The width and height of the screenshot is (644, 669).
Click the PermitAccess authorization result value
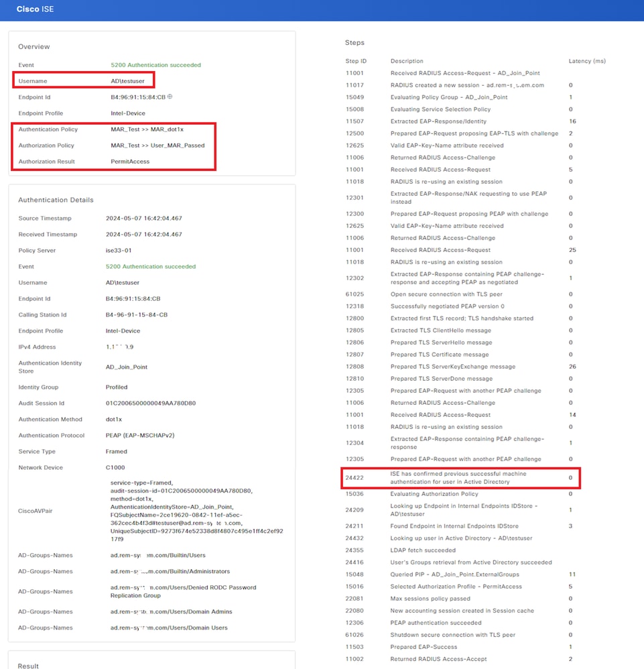point(130,162)
